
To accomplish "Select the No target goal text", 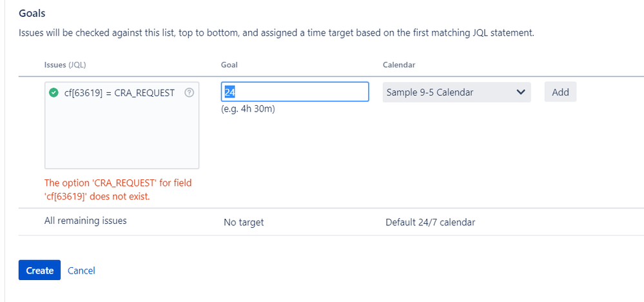I will [244, 223].
